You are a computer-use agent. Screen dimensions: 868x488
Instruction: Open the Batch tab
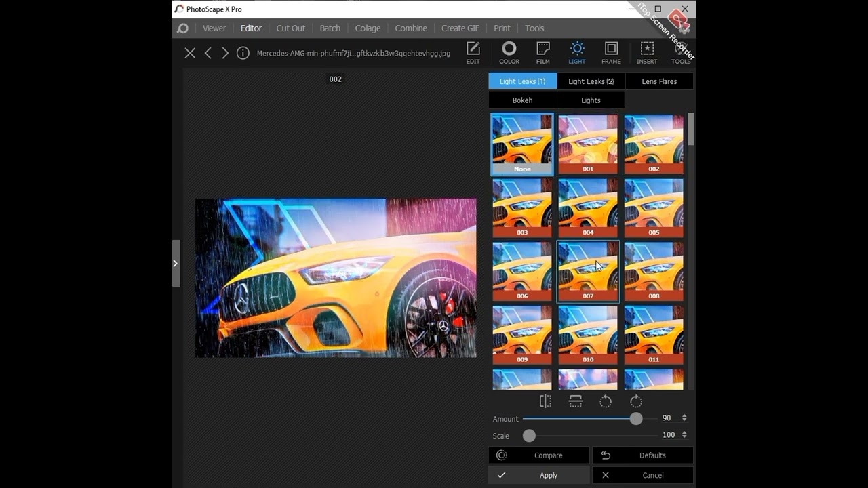(330, 28)
